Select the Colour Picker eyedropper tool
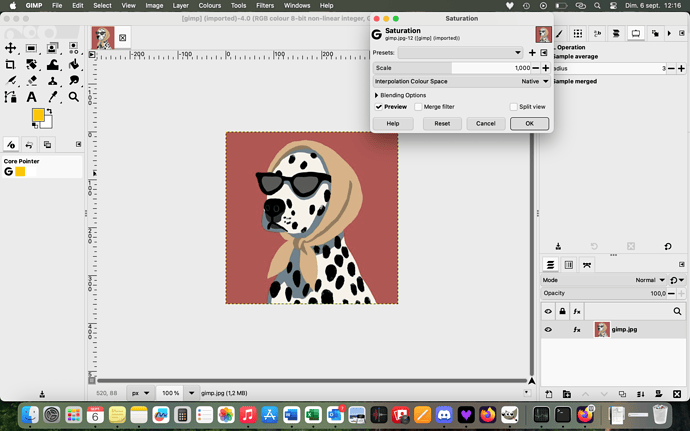Image resolution: width=690 pixels, height=431 pixels. [x=52, y=97]
